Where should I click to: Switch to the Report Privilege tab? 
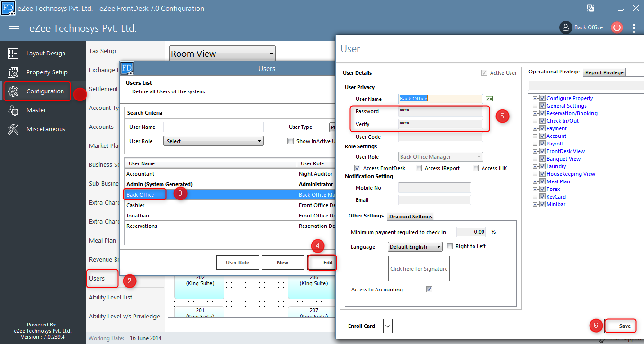point(604,72)
